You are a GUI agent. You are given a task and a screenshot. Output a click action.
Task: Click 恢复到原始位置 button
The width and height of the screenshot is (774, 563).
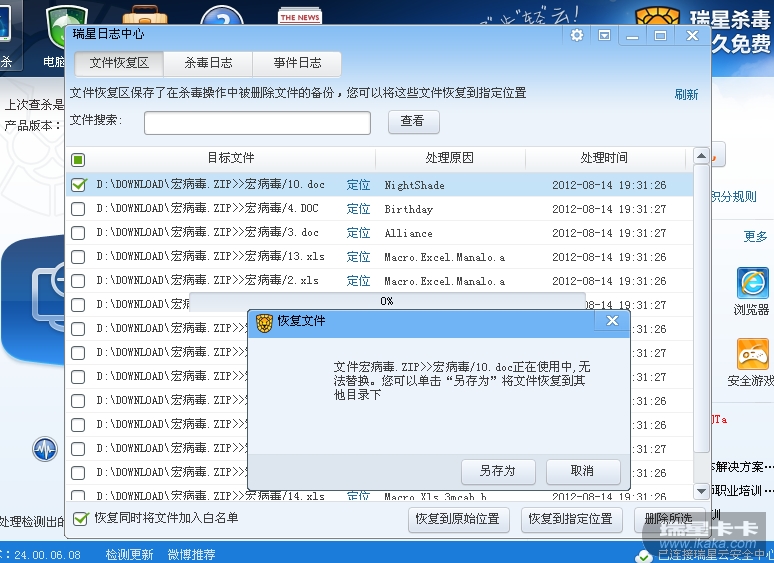pos(459,520)
